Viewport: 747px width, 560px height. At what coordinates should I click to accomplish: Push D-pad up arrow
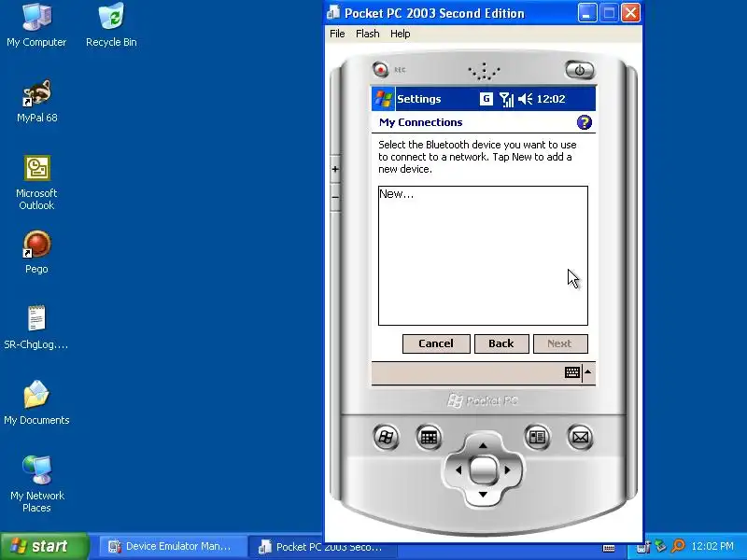(x=483, y=445)
